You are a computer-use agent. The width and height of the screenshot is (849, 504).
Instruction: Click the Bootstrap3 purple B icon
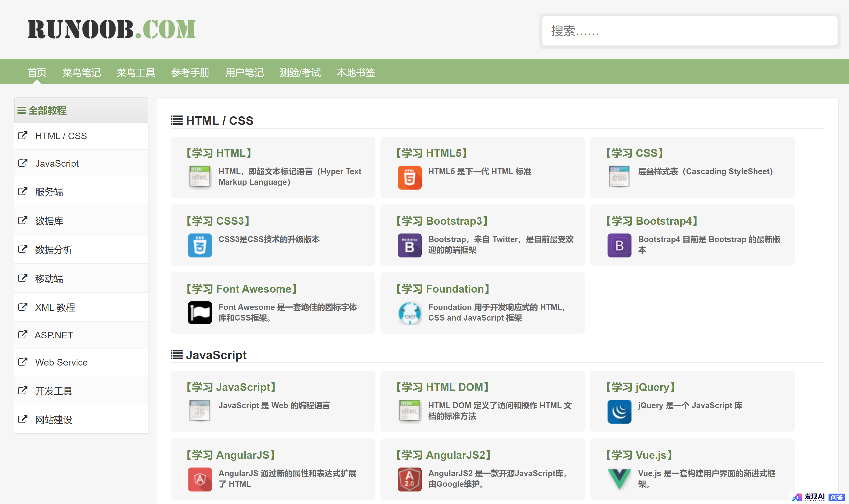tap(409, 245)
